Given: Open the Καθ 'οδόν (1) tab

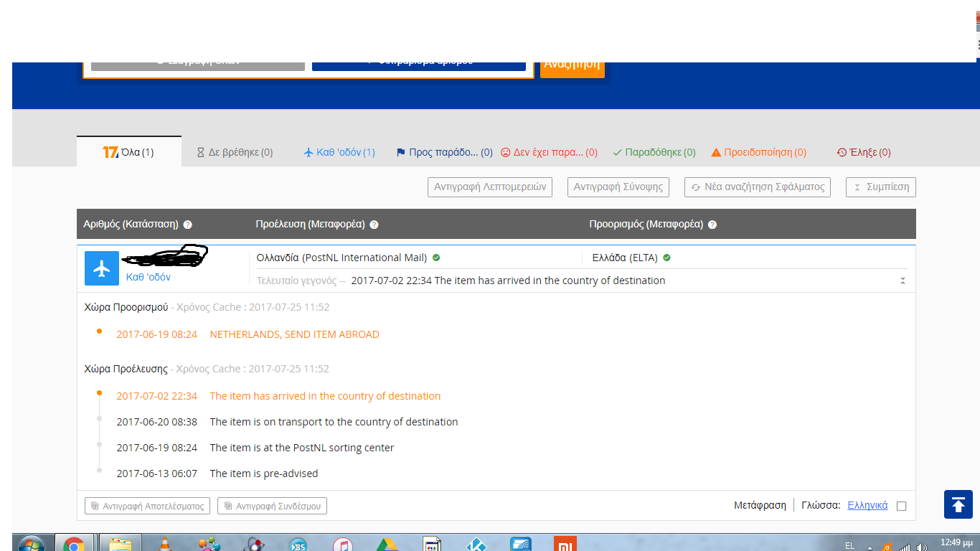Looking at the screenshot, I should click(x=339, y=152).
